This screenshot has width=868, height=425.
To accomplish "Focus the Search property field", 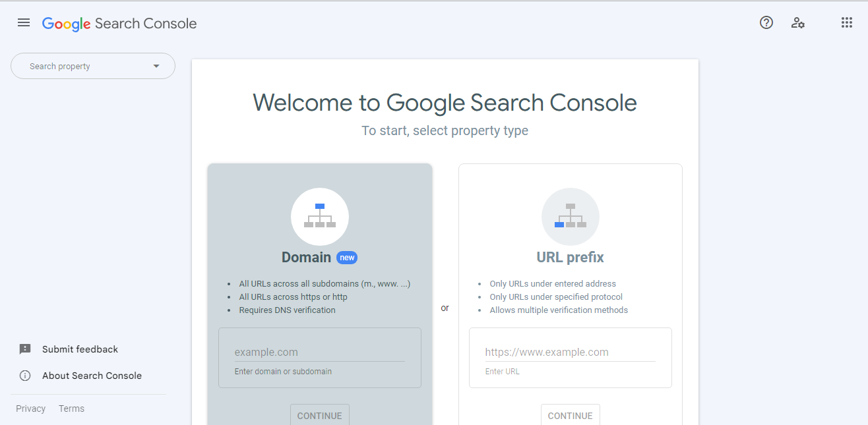I will (93, 66).
